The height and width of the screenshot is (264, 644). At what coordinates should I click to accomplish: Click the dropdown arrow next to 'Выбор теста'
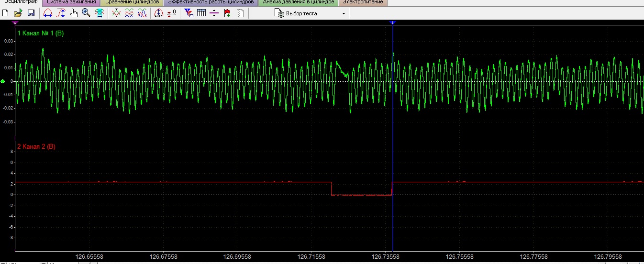coord(344,13)
